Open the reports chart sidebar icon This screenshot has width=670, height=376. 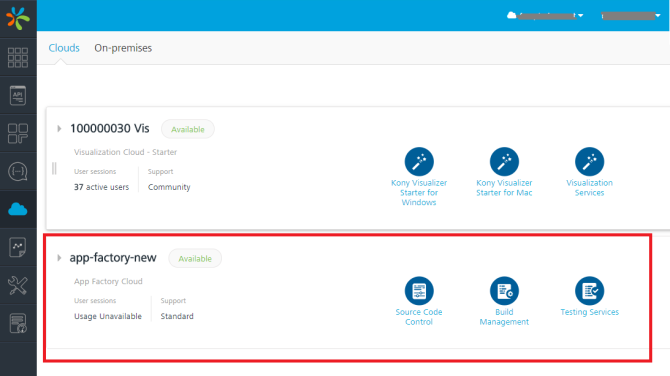(x=18, y=247)
